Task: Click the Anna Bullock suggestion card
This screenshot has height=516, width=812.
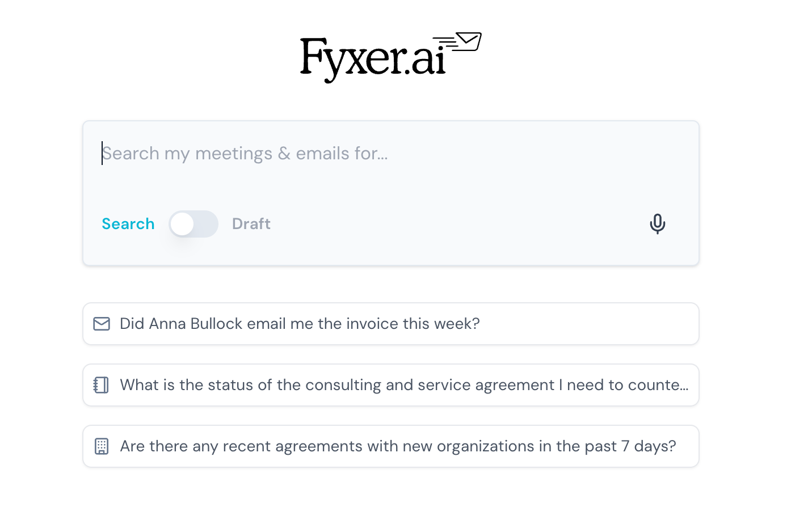Action: [x=391, y=324]
